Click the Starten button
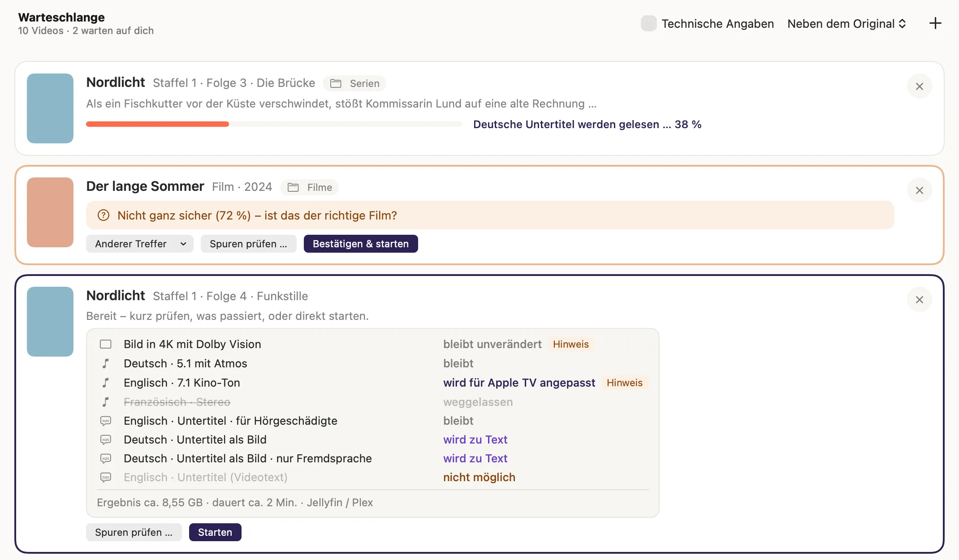Image resolution: width=959 pixels, height=560 pixels. 215,532
